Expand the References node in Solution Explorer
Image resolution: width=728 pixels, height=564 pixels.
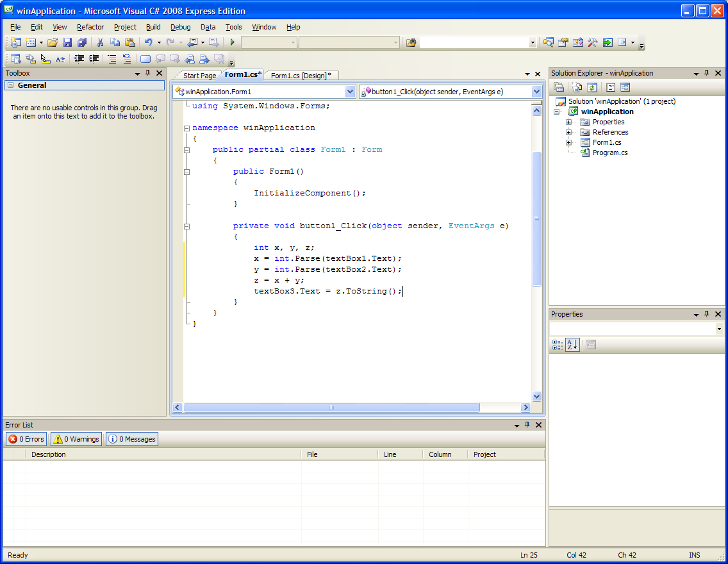[568, 132]
